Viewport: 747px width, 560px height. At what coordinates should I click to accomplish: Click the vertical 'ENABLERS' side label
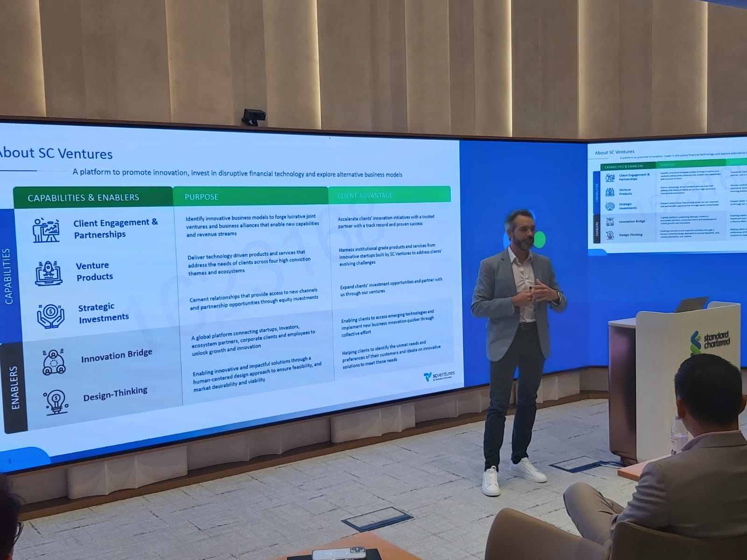14,388
